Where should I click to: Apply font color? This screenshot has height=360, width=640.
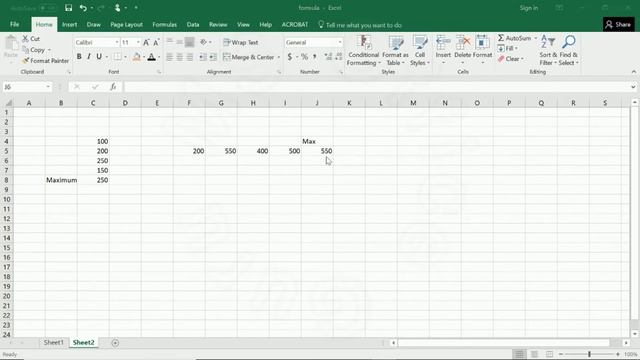coord(151,57)
